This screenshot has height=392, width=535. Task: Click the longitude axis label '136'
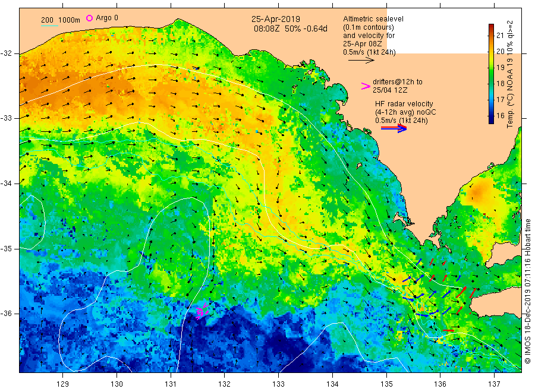[x=440, y=384]
